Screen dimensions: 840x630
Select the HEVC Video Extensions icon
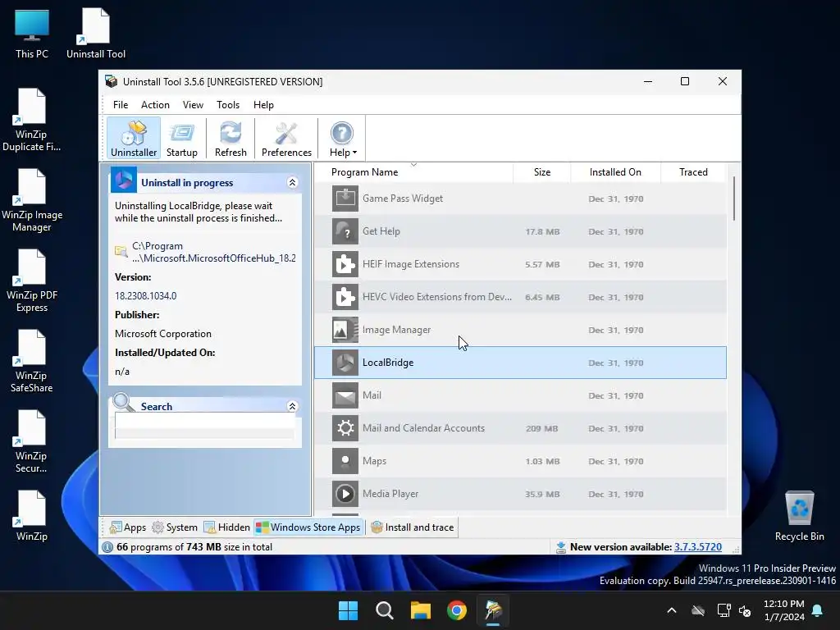coord(345,297)
